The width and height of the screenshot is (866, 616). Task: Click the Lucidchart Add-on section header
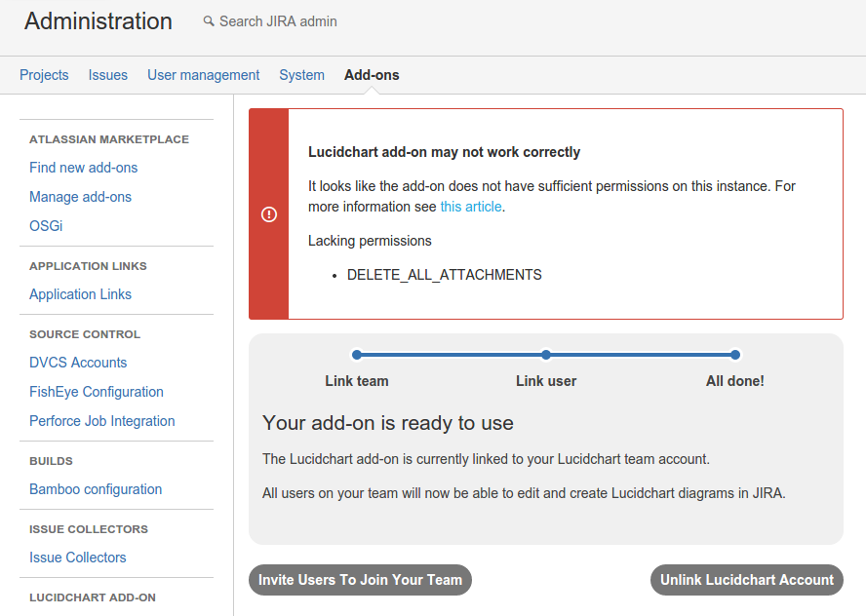coord(93,597)
